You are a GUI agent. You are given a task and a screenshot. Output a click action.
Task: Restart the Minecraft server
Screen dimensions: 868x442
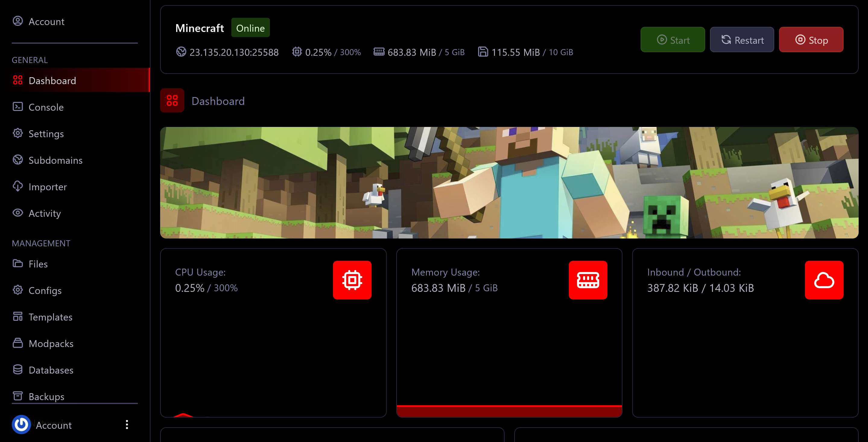(742, 40)
